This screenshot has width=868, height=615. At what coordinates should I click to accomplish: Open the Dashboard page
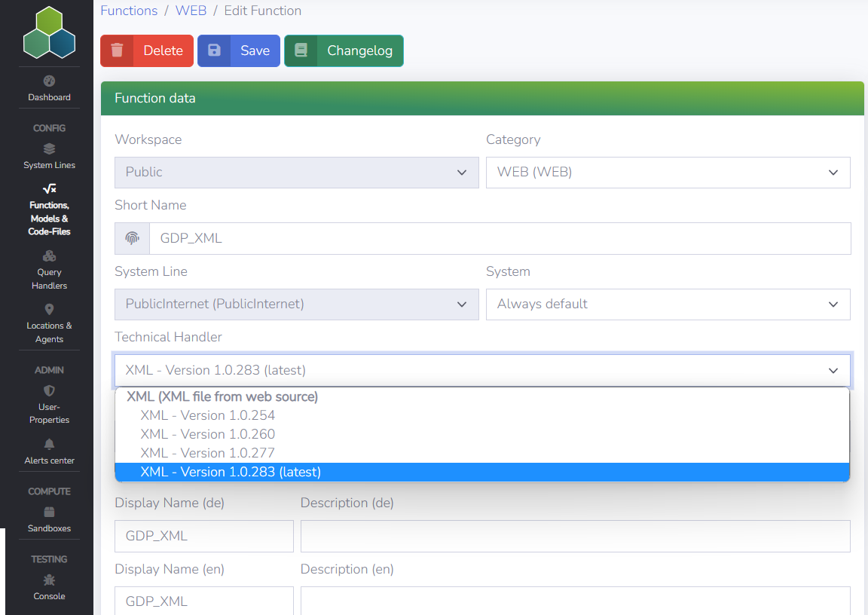[x=49, y=89]
